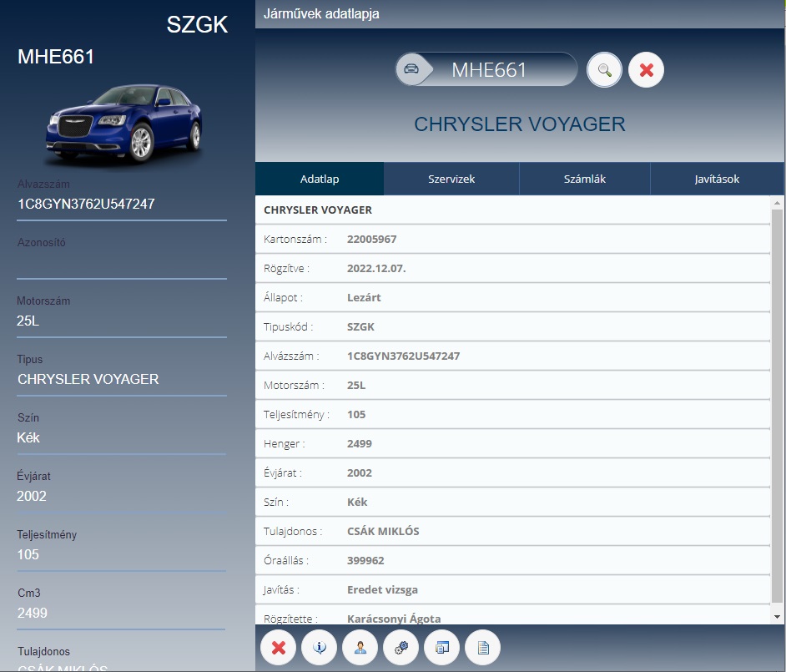Click the Évjárat value 2002 in left panel

coord(32,496)
